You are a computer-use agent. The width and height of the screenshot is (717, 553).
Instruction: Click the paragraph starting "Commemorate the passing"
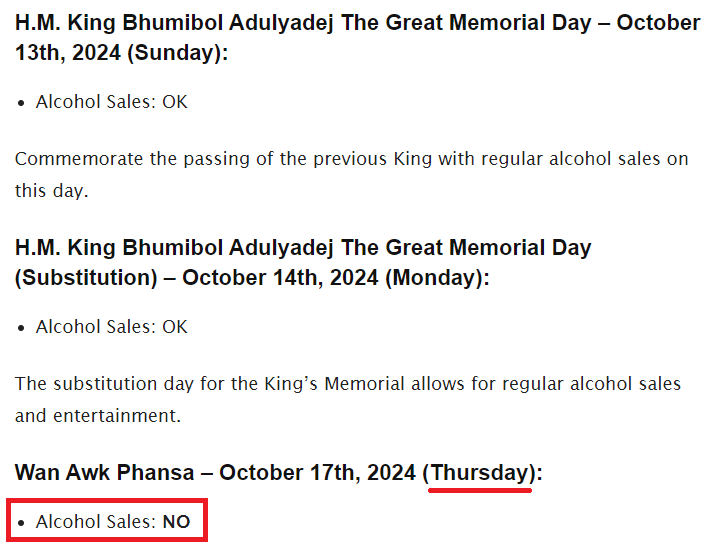(352, 175)
